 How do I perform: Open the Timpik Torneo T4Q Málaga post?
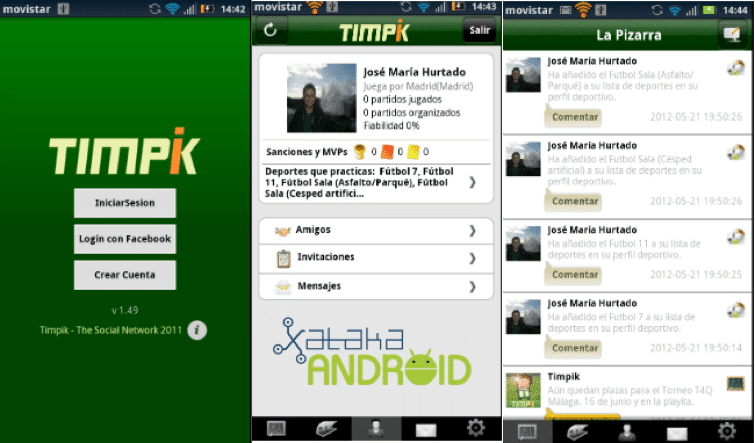(628, 392)
